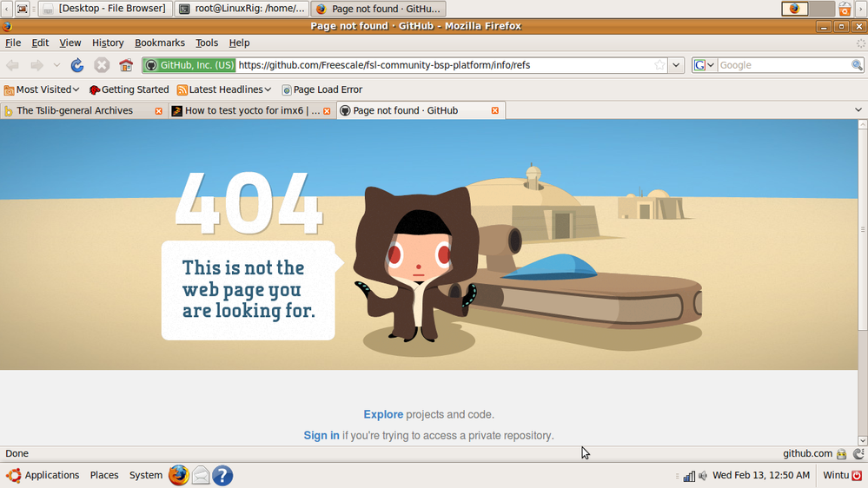Screen dimensions: 868x488
Task: Click the search magnifier icon
Action: pyautogui.click(x=857, y=65)
